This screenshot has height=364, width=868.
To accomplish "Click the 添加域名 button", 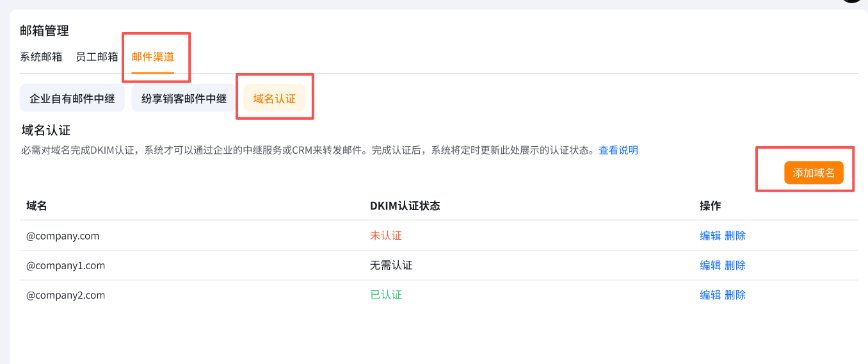I will [x=814, y=172].
